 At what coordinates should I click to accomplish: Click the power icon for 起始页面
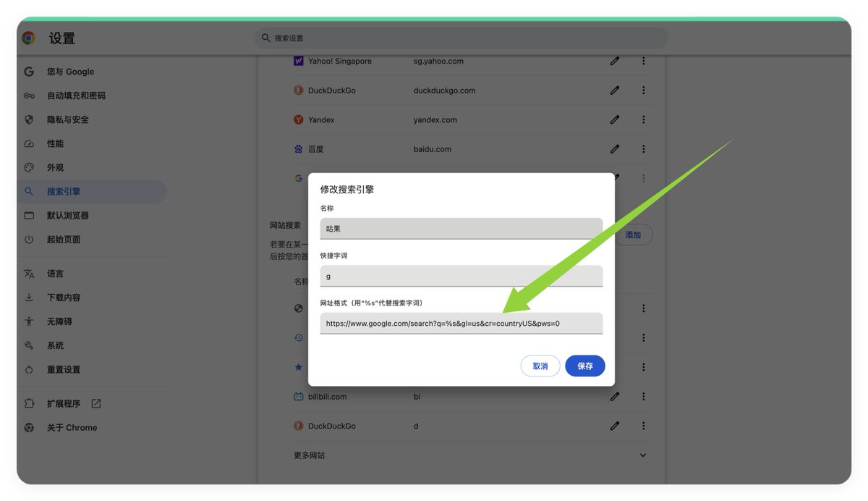tap(29, 239)
